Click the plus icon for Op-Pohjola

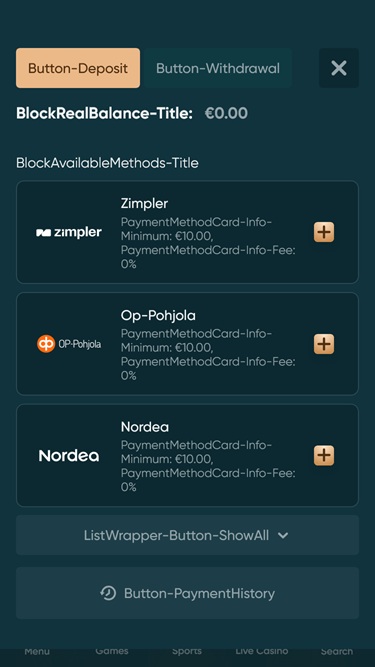click(x=324, y=344)
